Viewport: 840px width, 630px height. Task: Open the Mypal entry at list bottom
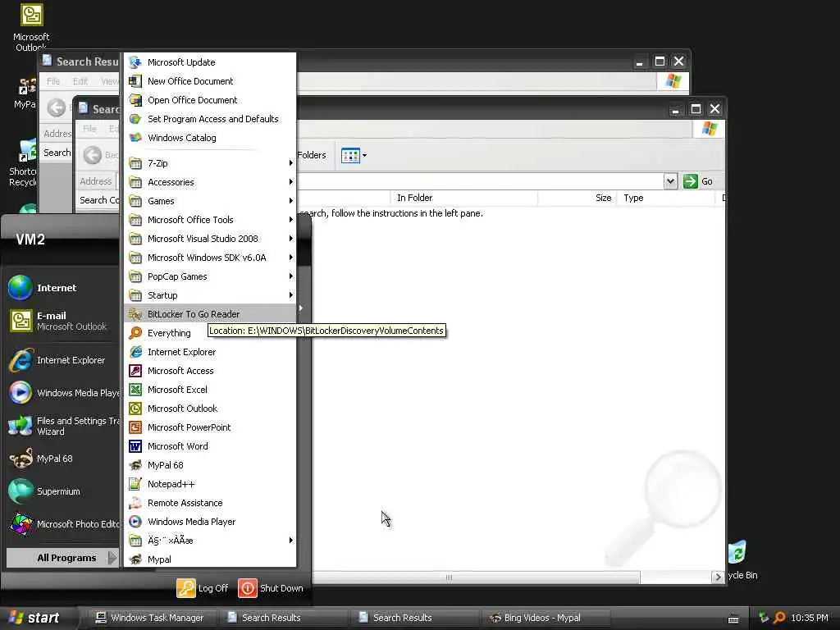pyautogui.click(x=210, y=559)
